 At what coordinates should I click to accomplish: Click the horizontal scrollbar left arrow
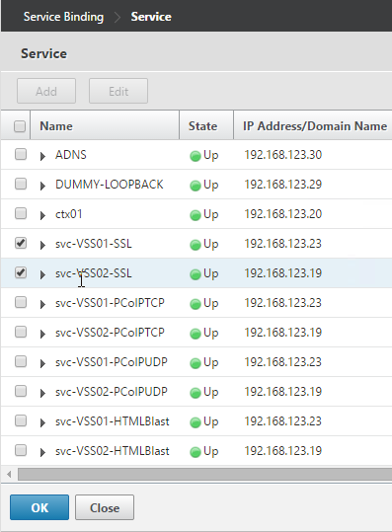click(9, 475)
